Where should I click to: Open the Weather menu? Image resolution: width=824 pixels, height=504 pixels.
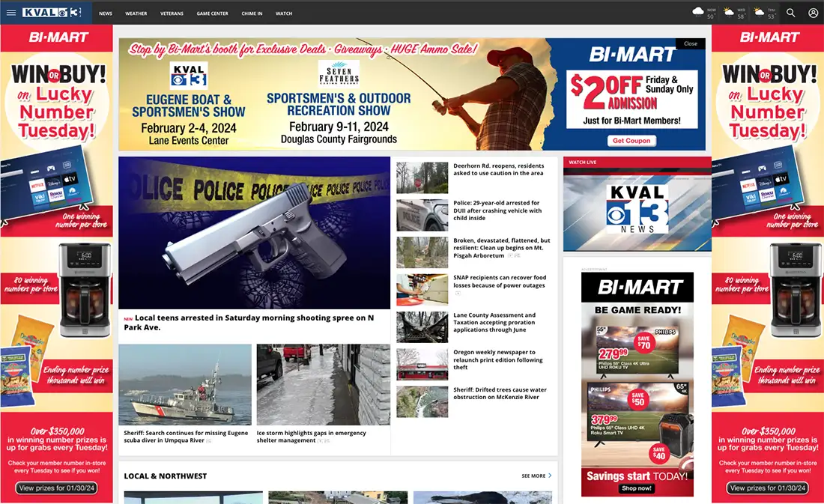click(x=136, y=13)
